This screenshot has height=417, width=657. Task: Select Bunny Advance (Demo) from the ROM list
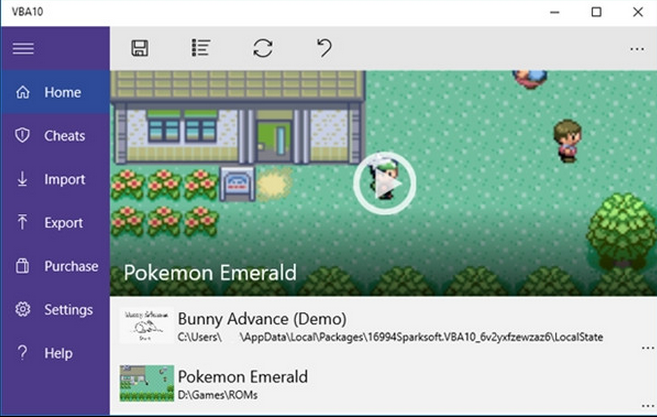(x=262, y=320)
